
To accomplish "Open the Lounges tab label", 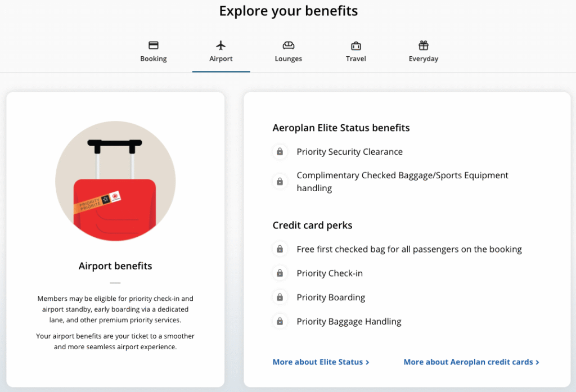I will click(289, 58).
